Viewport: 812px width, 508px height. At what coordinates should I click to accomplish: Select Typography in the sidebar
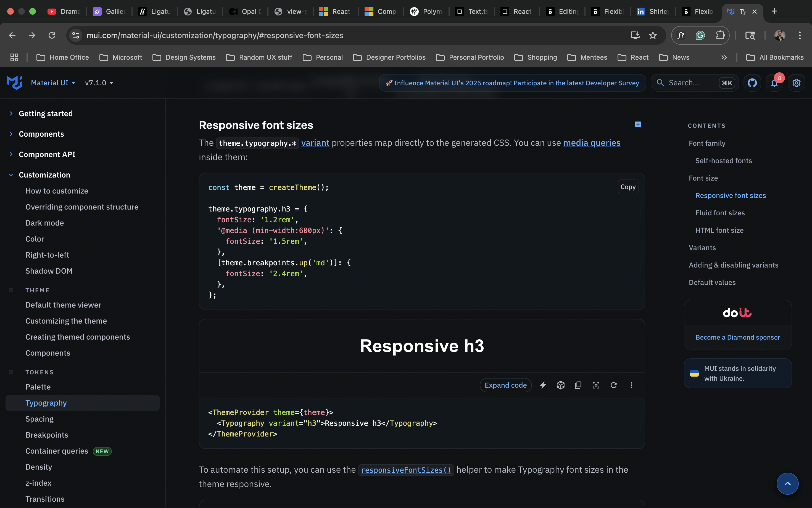click(46, 403)
